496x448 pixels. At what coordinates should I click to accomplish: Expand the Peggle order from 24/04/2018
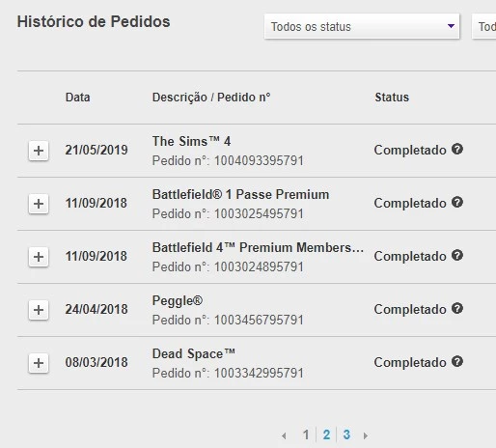(39, 310)
